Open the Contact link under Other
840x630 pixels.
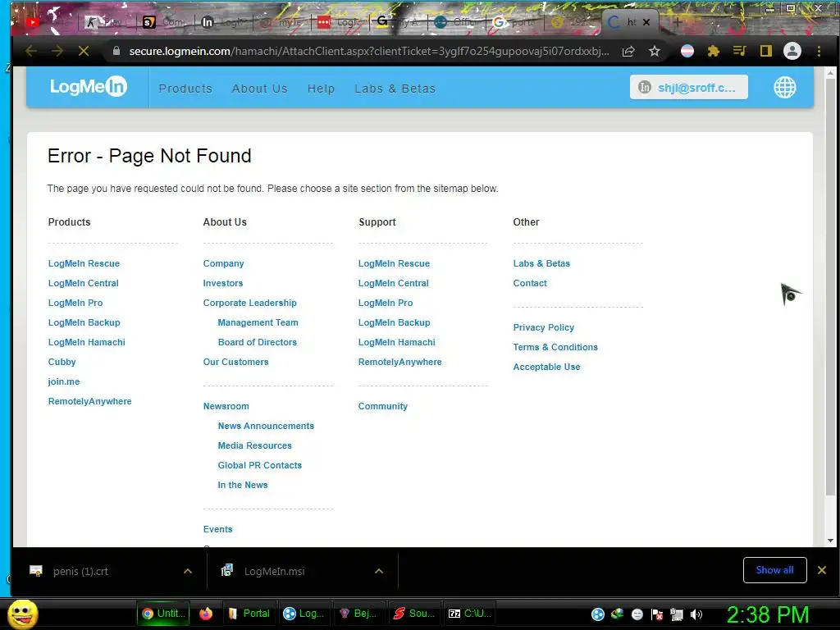(531, 283)
